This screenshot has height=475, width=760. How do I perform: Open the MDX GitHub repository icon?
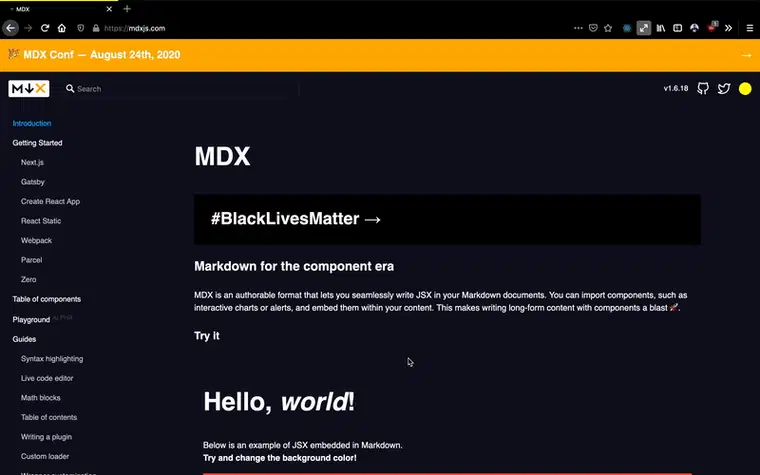[x=703, y=88]
